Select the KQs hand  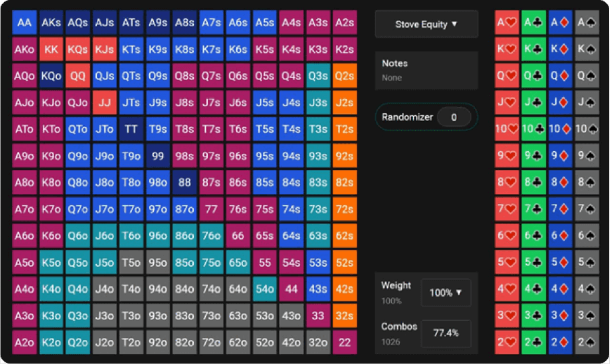tap(78, 49)
